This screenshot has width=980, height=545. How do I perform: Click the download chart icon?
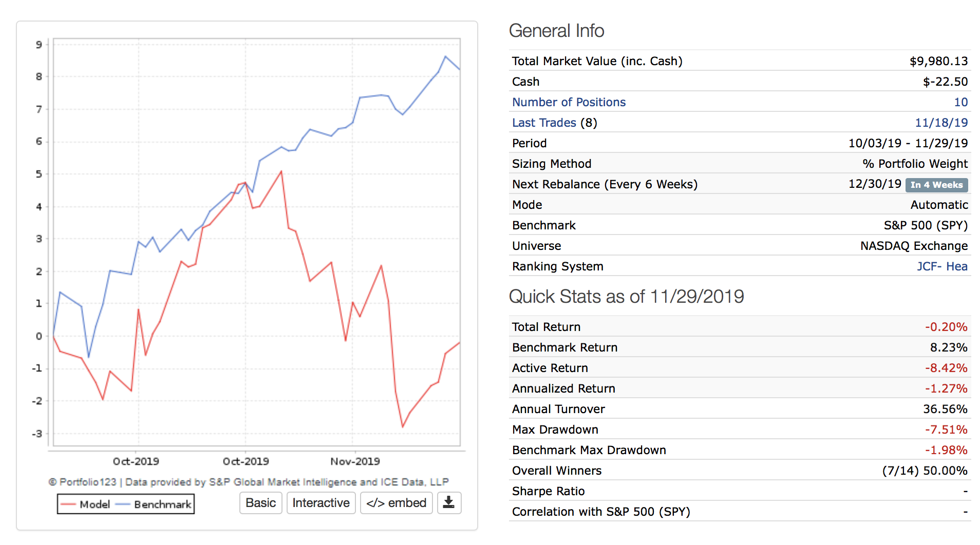(x=449, y=502)
